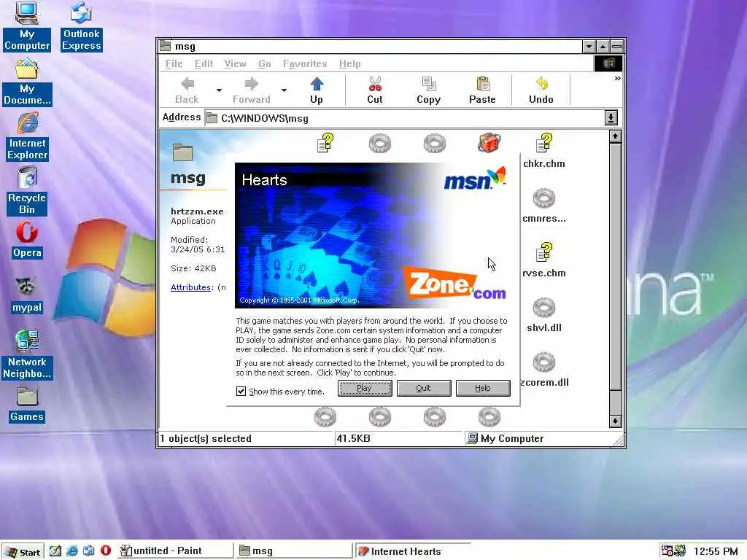Open Outlook Express desktop icon

[x=82, y=26]
